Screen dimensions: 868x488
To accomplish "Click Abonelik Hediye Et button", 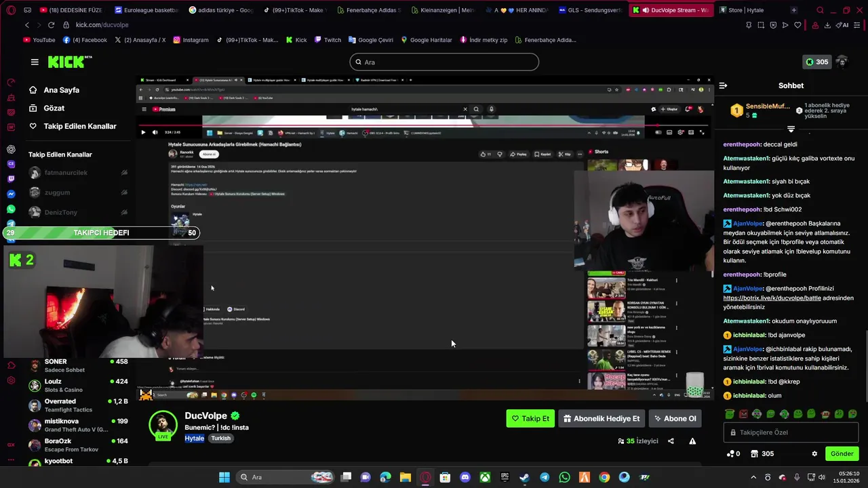I will [x=601, y=419].
